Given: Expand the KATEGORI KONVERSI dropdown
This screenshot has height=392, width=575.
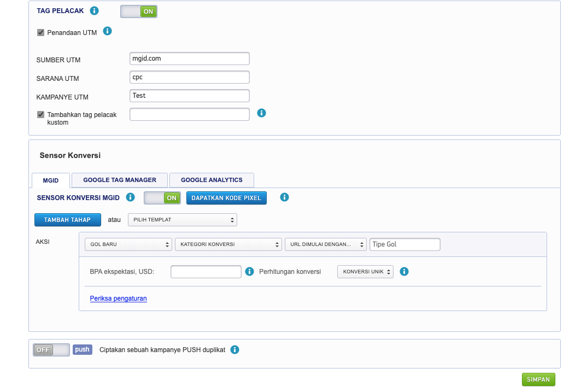Looking at the screenshot, I should pyautogui.click(x=228, y=244).
